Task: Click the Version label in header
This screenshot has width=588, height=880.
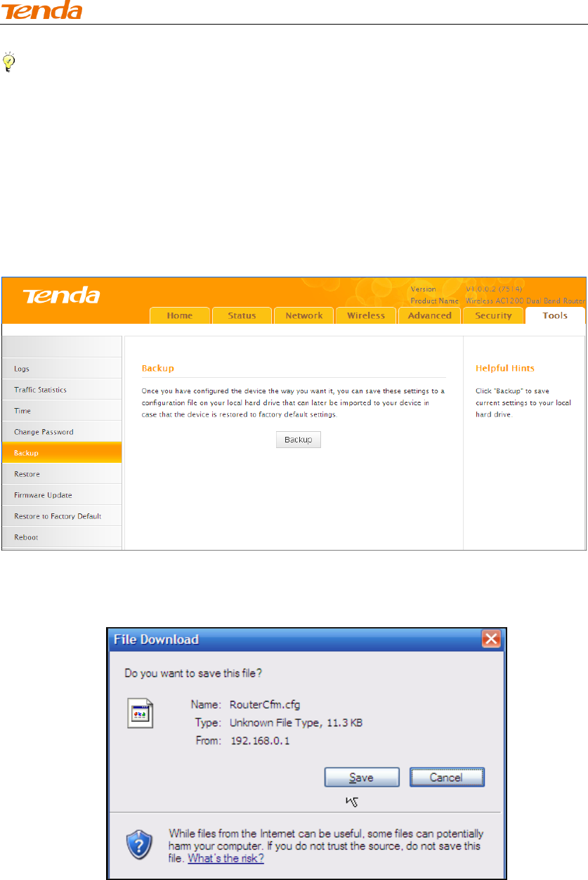Action: point(424,289)
